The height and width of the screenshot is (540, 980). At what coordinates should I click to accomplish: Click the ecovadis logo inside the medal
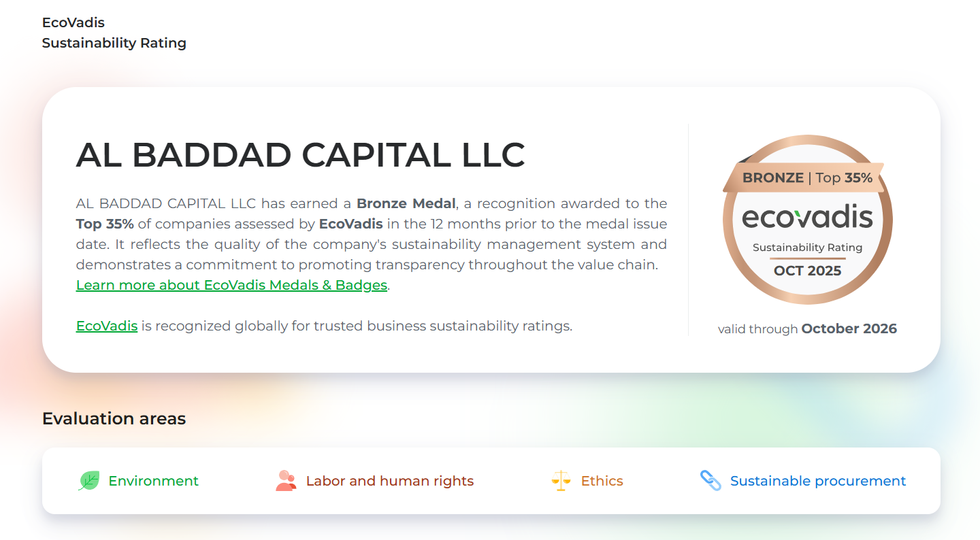point(807,218)
